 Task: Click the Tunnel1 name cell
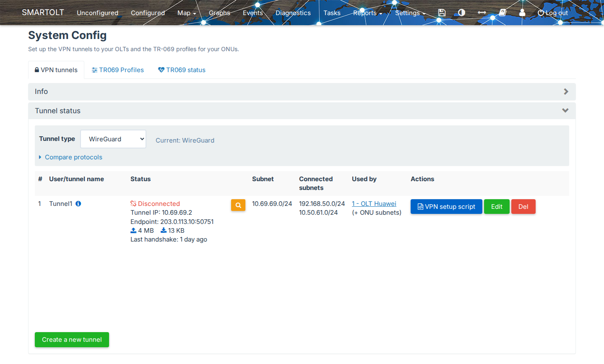[61, 204]
